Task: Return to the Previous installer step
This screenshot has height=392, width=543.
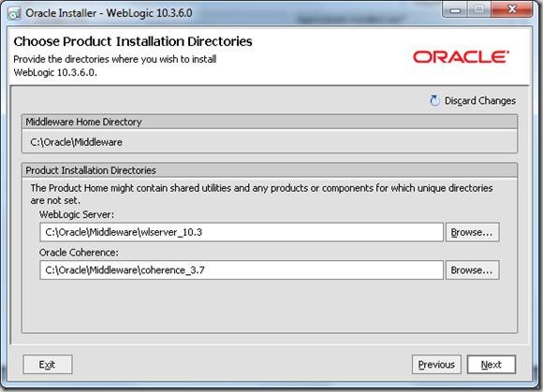Action: 436,364
